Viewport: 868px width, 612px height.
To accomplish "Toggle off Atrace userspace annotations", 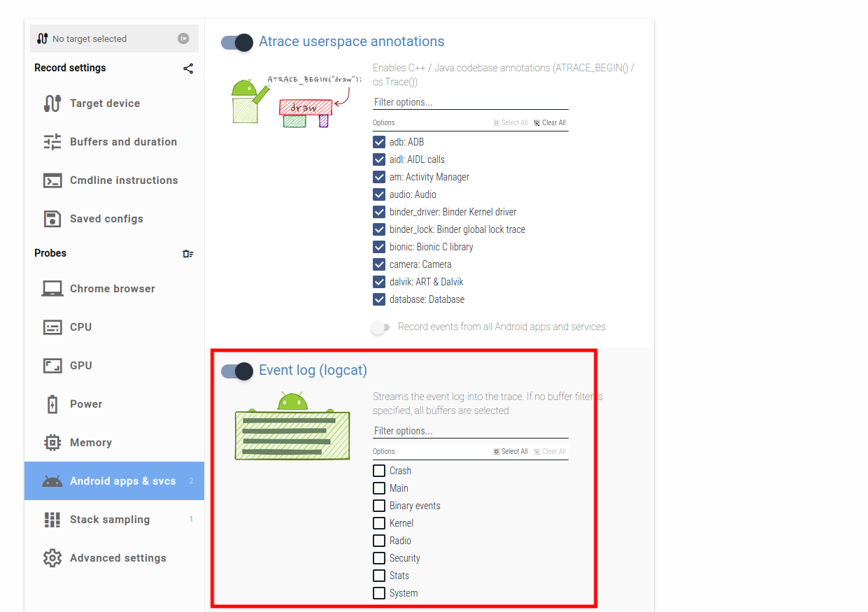I will (237, 43).
